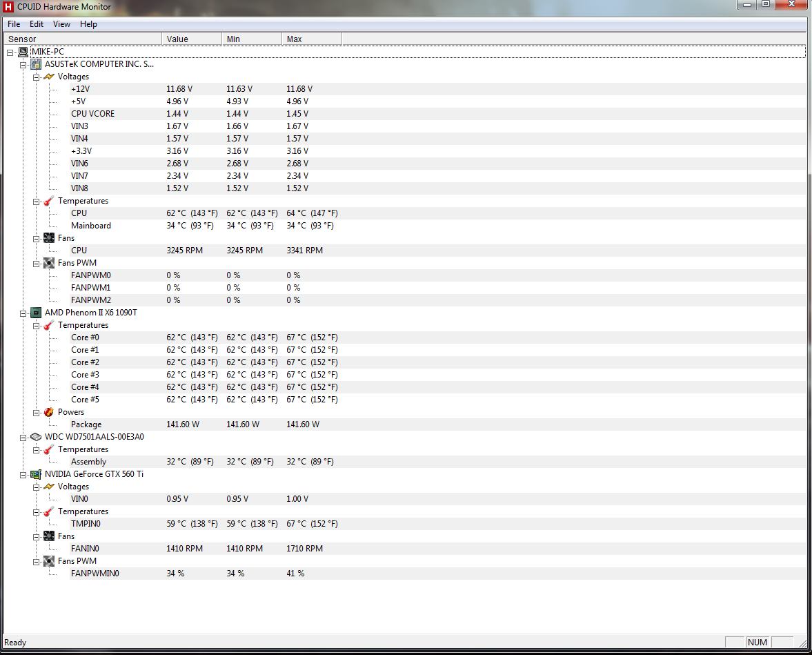Click the AMD Phenom II processor chip icon

coord(36,313)
